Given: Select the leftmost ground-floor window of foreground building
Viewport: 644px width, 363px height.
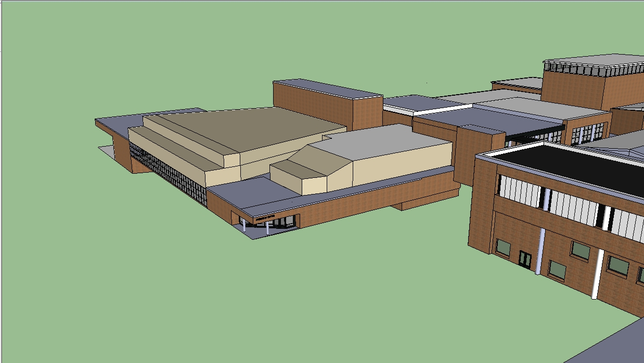Looking at the screenshot, I should [503, 247].
